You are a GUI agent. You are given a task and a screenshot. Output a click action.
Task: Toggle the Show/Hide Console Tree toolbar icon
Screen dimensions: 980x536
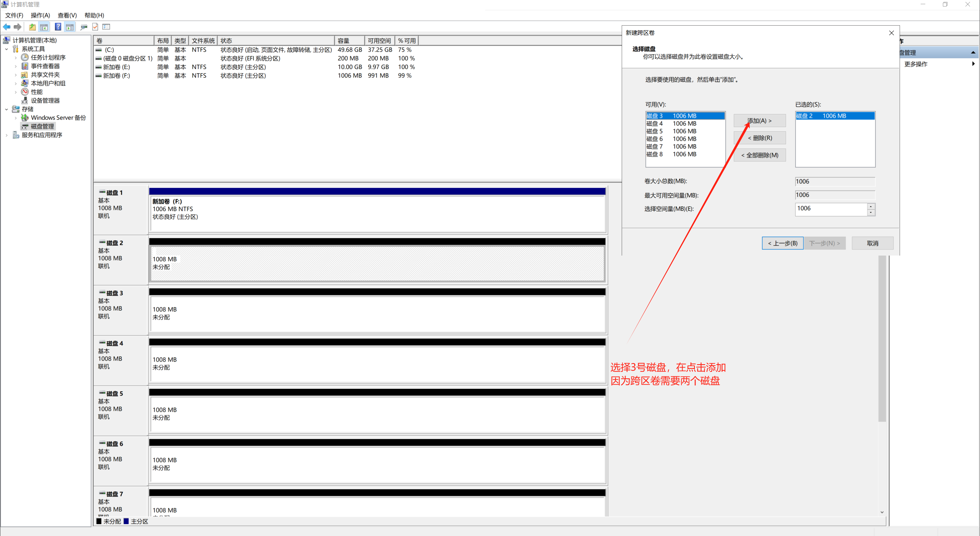[44, 27]
